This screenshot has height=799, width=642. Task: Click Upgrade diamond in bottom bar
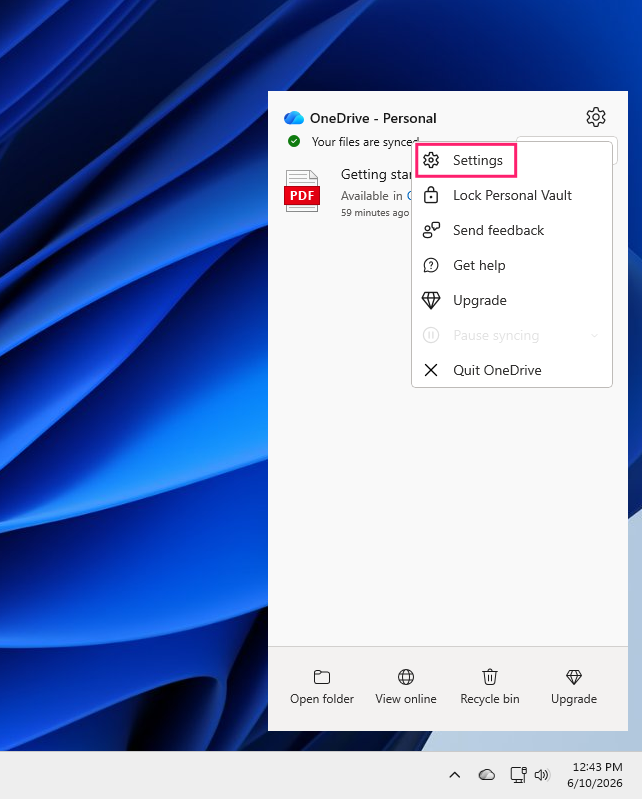click(574, 687)
